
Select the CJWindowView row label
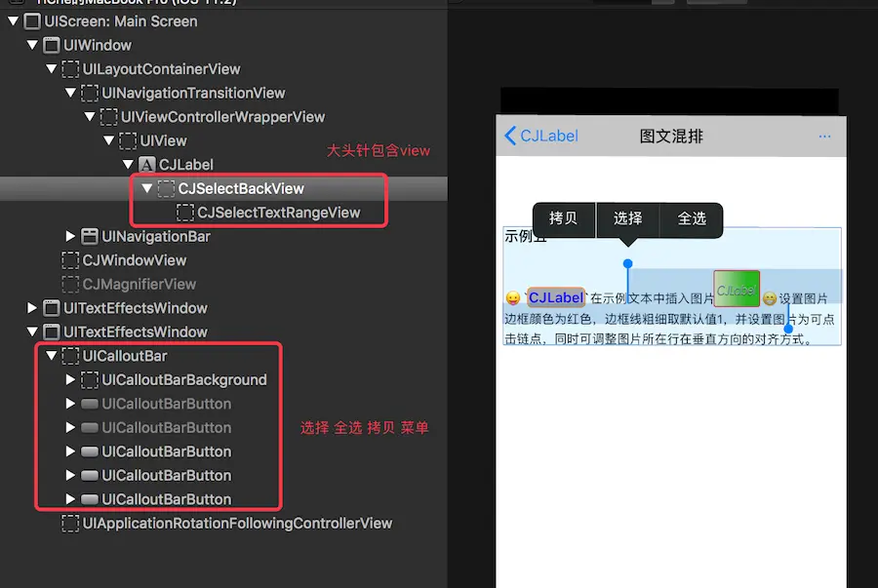click(135, 260)
